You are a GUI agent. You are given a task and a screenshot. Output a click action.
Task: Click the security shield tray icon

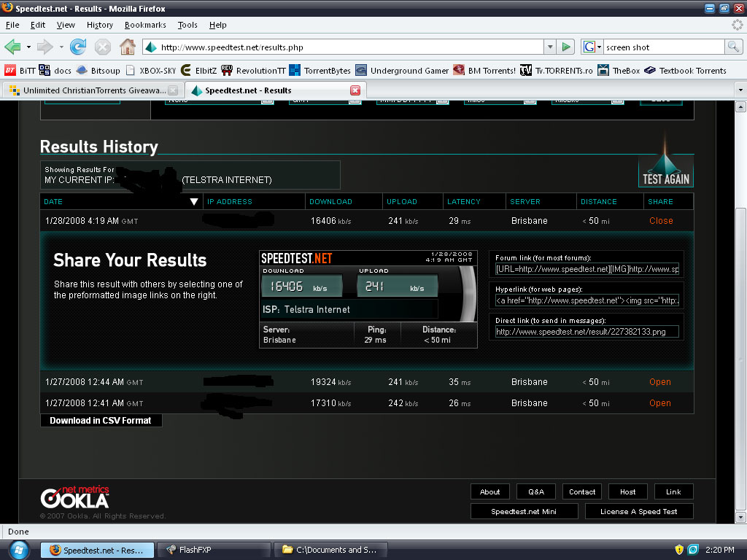[x=679, y=550]
